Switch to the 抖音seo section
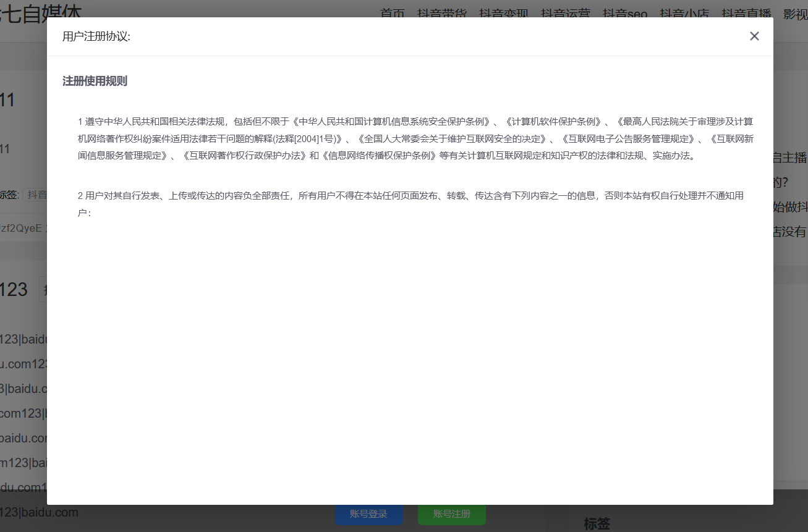The height and width of the screenshot is (532, 808). tap(624, 14)
